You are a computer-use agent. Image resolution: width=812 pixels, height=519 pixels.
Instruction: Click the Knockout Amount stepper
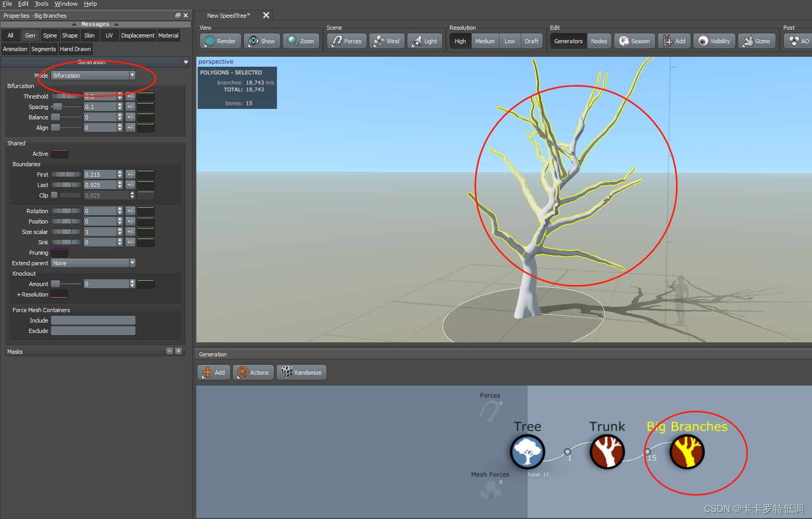tap(132, 284)
